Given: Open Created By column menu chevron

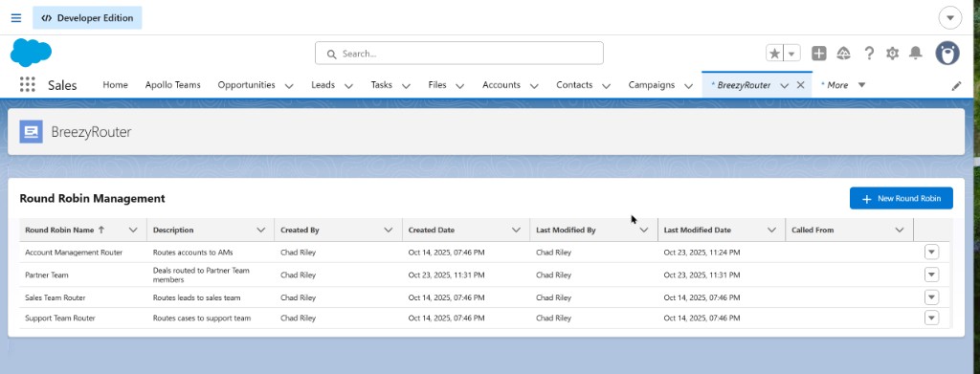Looking at the screenshot, I should (x=389, y=230).
